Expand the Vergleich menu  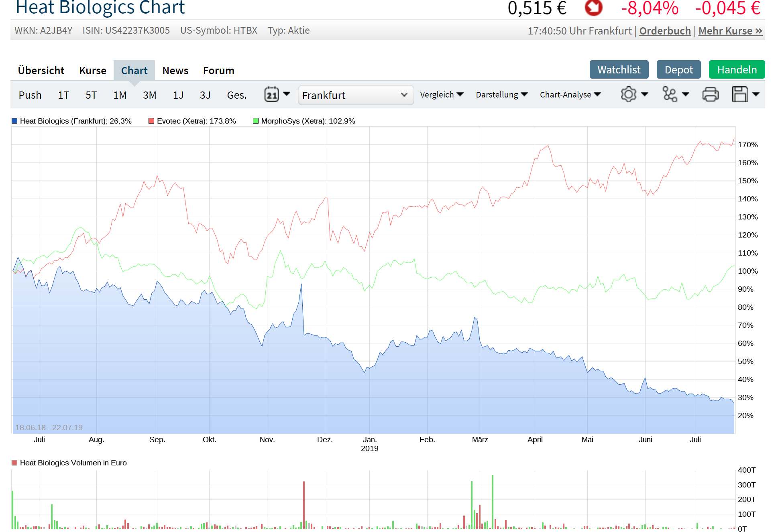[x=442, y=95]
